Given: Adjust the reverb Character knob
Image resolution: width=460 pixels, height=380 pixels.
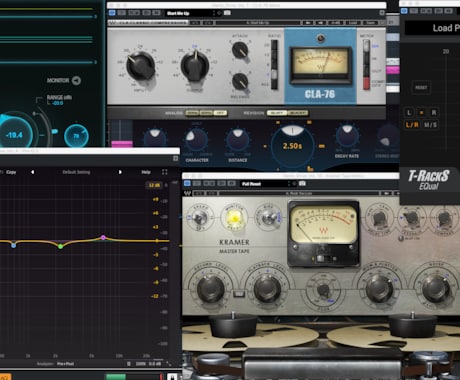Looking at the screenshot, I should (197, 140).
